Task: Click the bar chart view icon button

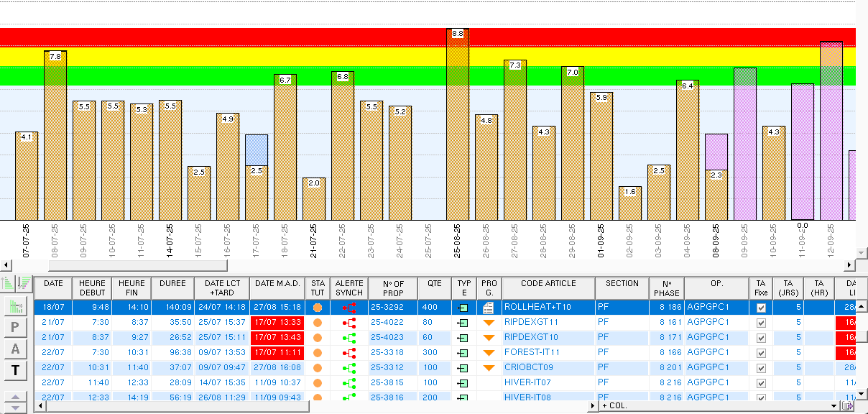Action: pos(16,306)
